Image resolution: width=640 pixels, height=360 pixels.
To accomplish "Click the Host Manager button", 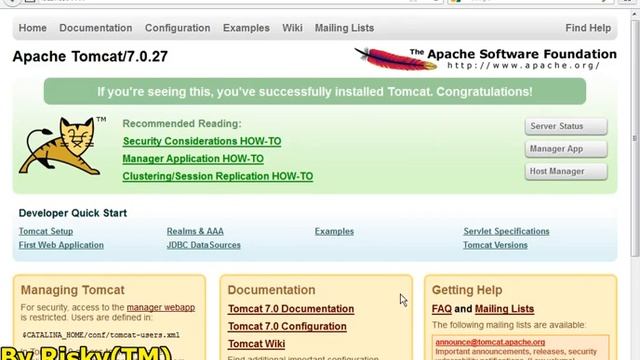I will pyautogui.click(x=566, y=171).
